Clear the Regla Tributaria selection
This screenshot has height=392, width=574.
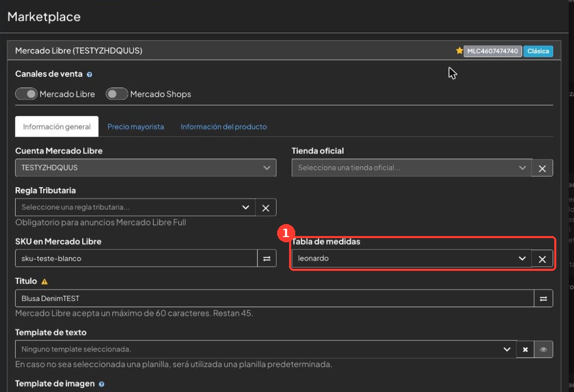pyautogui.click(x=266, y=207)
